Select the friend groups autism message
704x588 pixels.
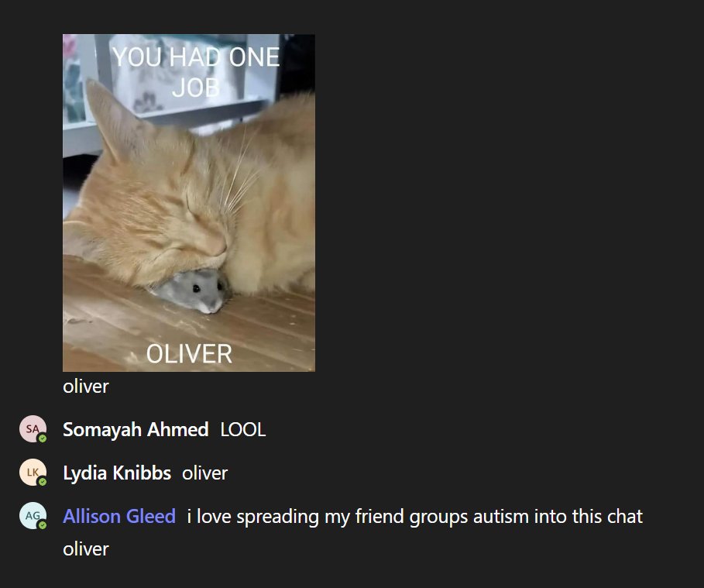point(415,517)
